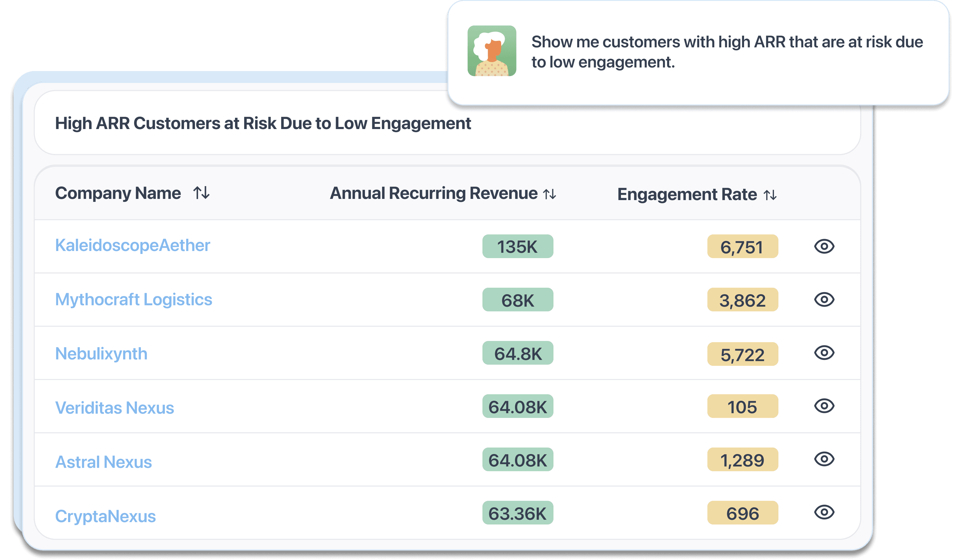This screenshot has height=560, width=956.
Task: Sort by Engagement Rate arrows
Action: pyautogui.click(x=770, y=195)
